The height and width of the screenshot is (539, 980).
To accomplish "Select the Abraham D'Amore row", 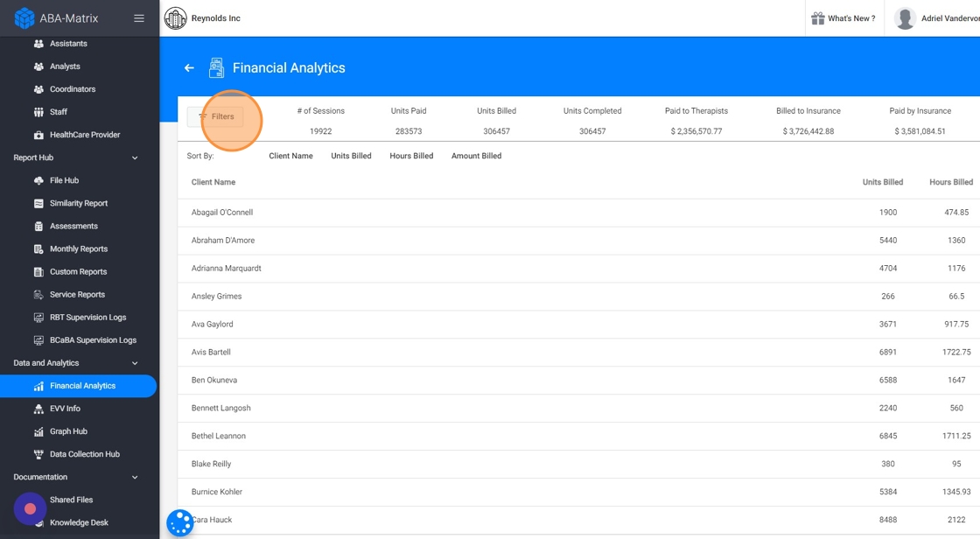I will click(x=578, y=241).
